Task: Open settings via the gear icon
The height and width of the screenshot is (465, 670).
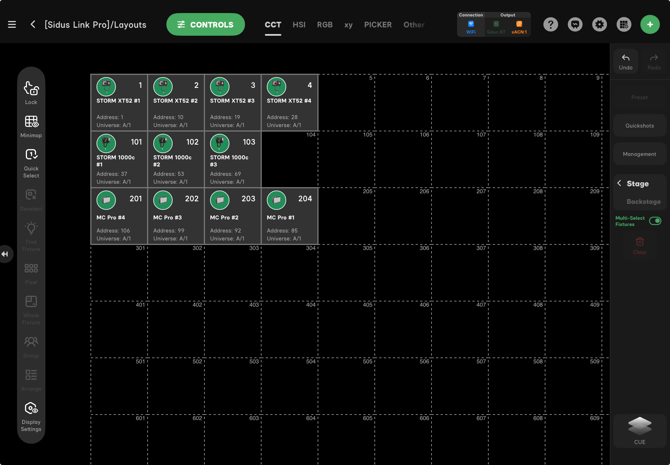Action: click(599, 24)
